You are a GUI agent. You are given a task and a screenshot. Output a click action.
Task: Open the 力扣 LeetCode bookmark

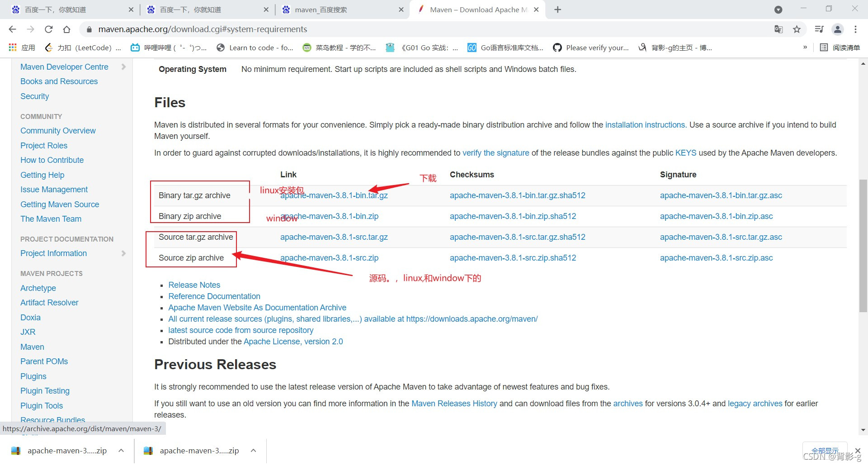[83, 48]
